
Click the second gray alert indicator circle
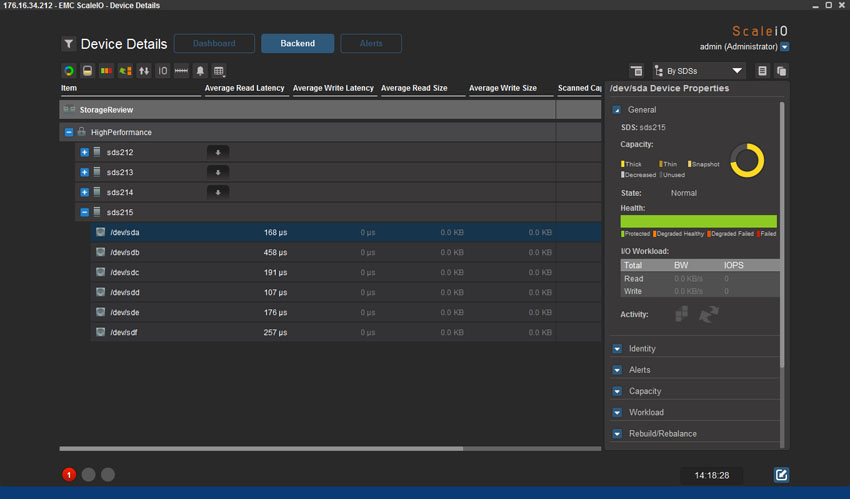(108, 475)
